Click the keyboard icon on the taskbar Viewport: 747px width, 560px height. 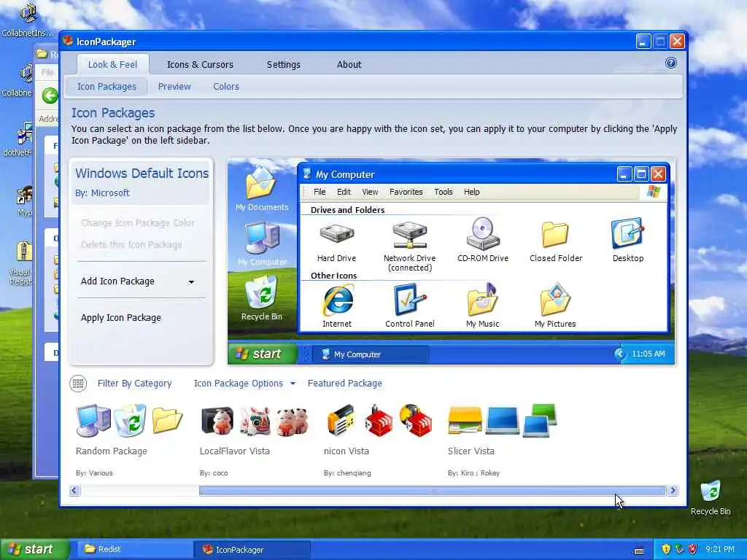point(639,551)
